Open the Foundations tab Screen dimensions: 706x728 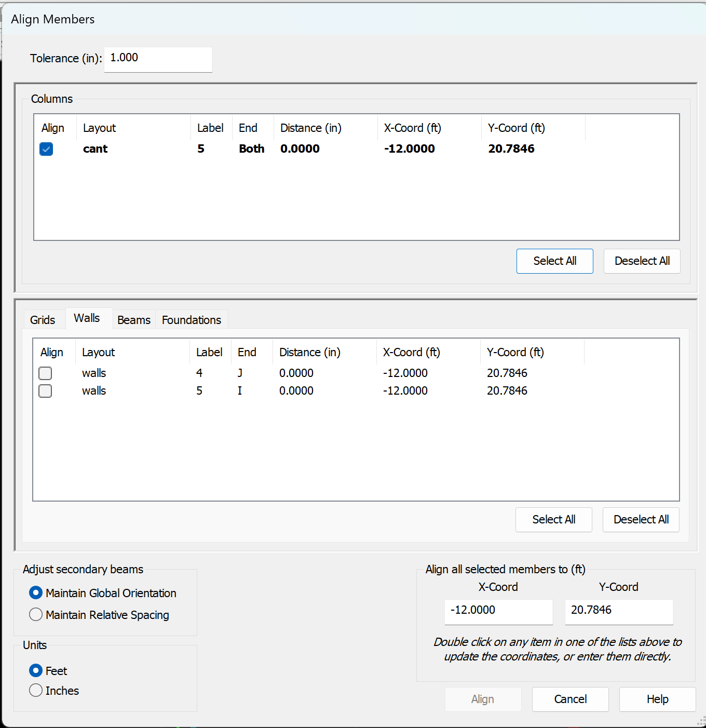(x=192, y=320)
